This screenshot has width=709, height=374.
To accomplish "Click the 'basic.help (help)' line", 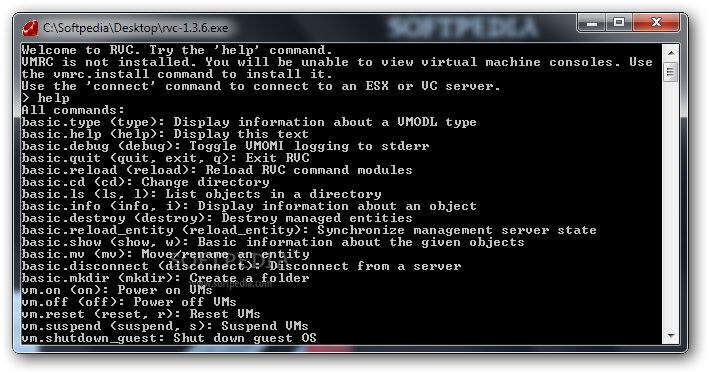I will point(165,134).
